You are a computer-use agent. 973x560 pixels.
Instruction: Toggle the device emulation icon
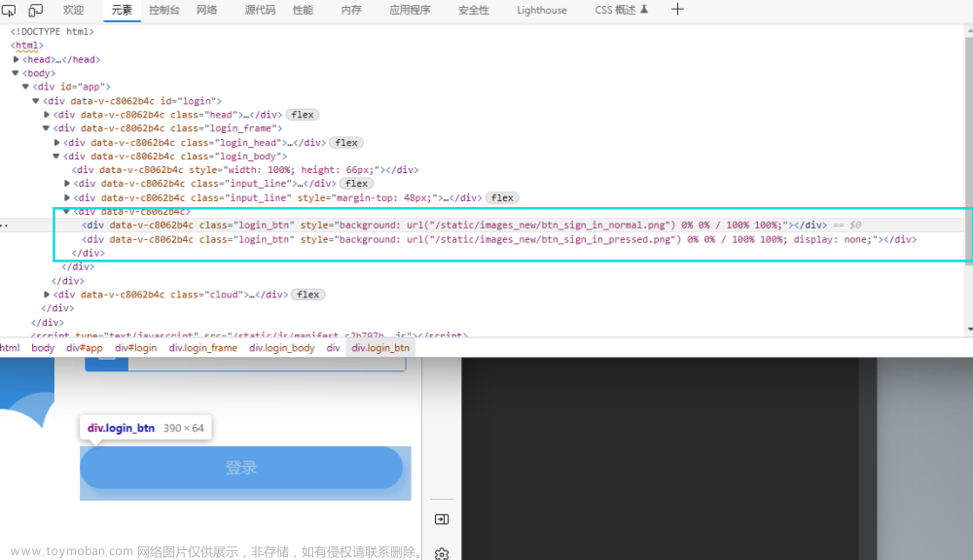click(x=36, y=10)
